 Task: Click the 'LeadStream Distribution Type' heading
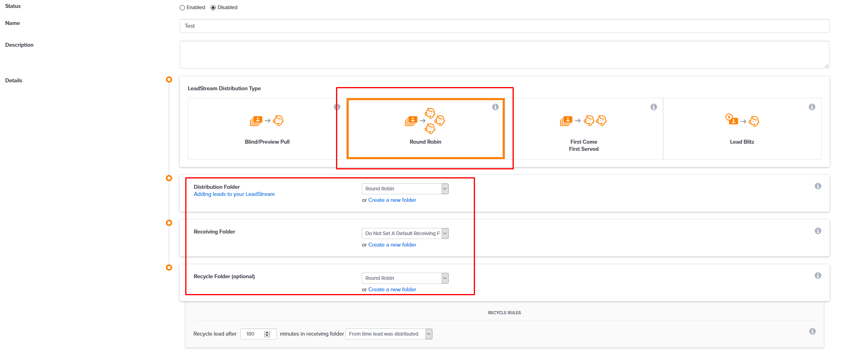tap(224, 88)
